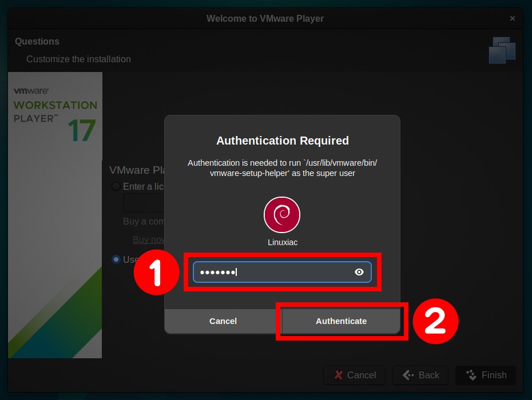This screenshot has width=532, height=400.
Task: Click the 'Customize the installation' text
Action: 78,59
